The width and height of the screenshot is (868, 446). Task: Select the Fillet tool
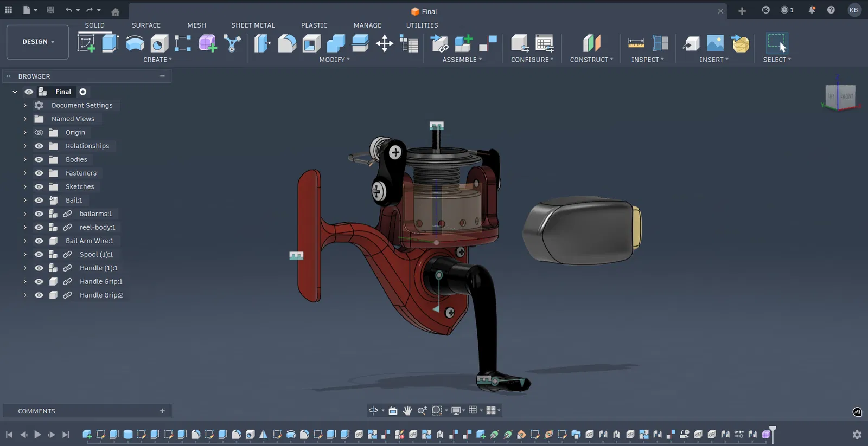(287, 43)
